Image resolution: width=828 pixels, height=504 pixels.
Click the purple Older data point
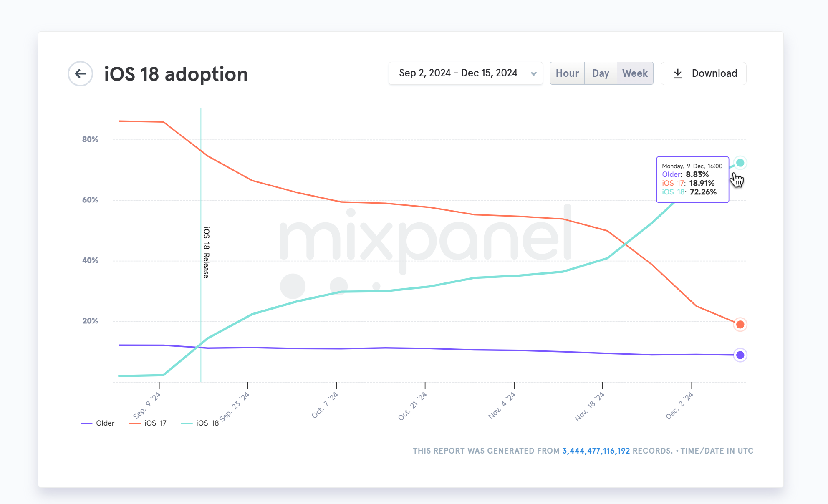(740, 355)
